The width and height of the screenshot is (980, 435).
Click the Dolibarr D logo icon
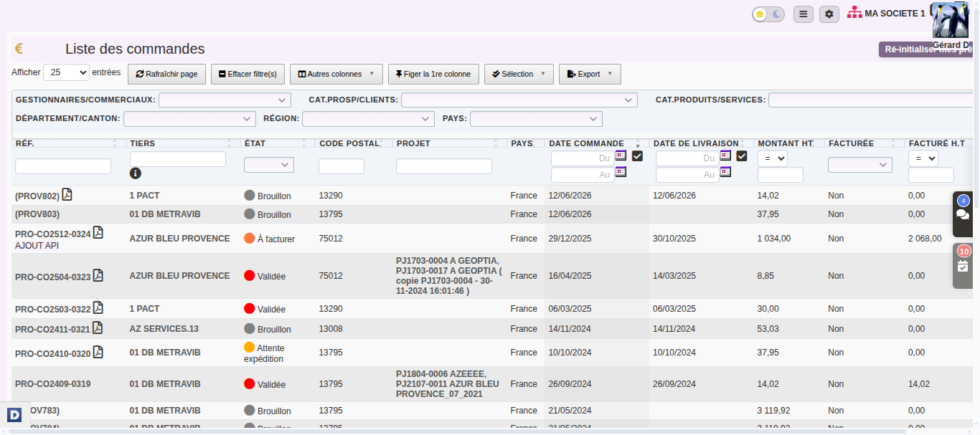point(14,414)
